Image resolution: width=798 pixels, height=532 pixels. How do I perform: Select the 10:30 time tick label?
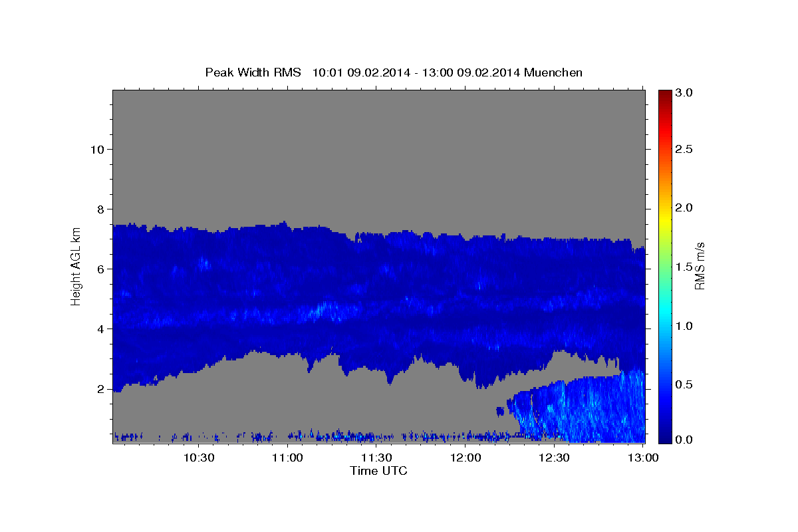click(x=199, y=458)
